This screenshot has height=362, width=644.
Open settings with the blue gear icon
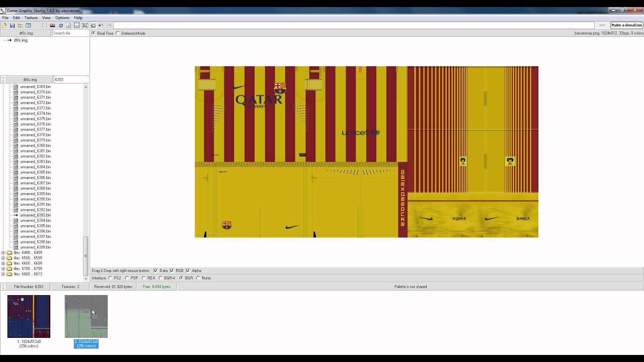61,25
